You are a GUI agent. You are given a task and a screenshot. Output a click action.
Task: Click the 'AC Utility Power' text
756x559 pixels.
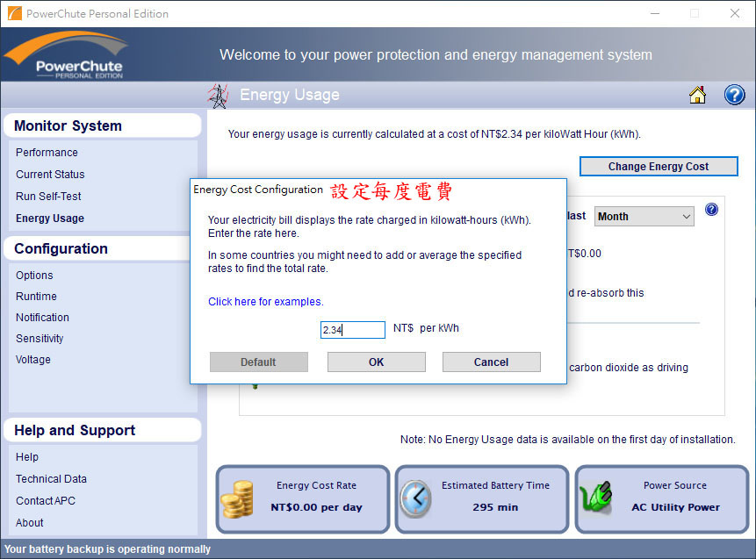pyautogui.click(x=675, y=507)
